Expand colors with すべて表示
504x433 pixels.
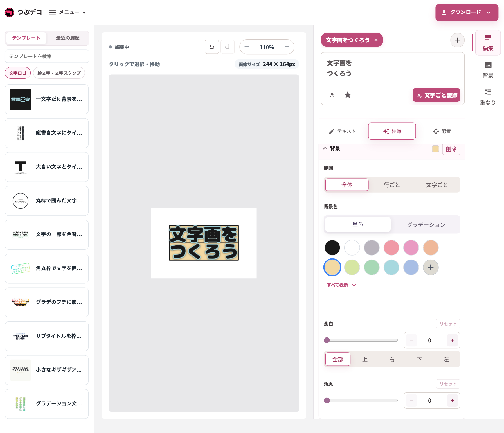tap(341, 285)
